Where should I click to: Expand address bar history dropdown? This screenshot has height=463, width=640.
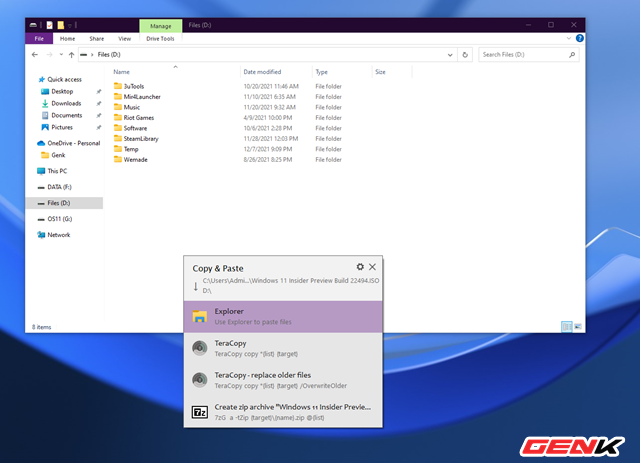pyautogui.click(x=450, y=55)
